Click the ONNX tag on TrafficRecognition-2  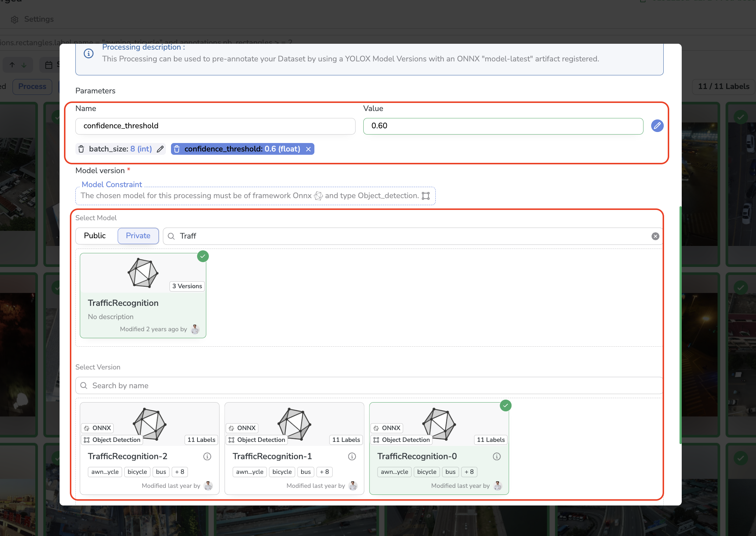click(97, 428)
